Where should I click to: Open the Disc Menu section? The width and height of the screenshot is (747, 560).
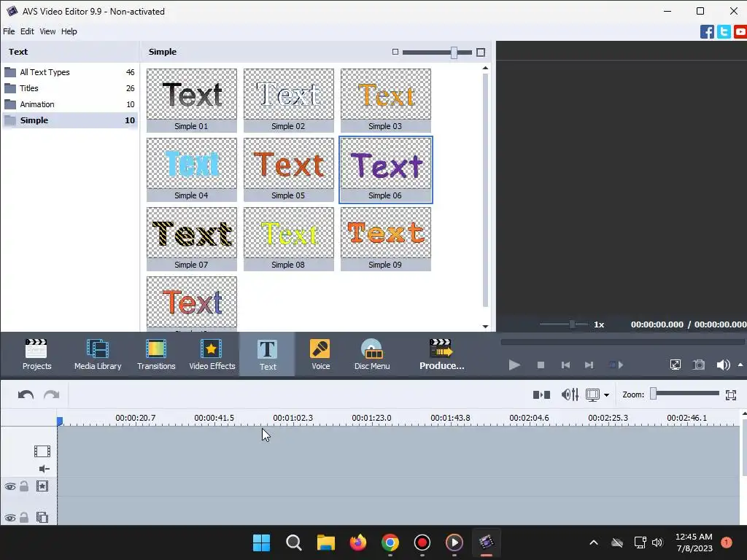pyautogui.click(x=372, y=355)
